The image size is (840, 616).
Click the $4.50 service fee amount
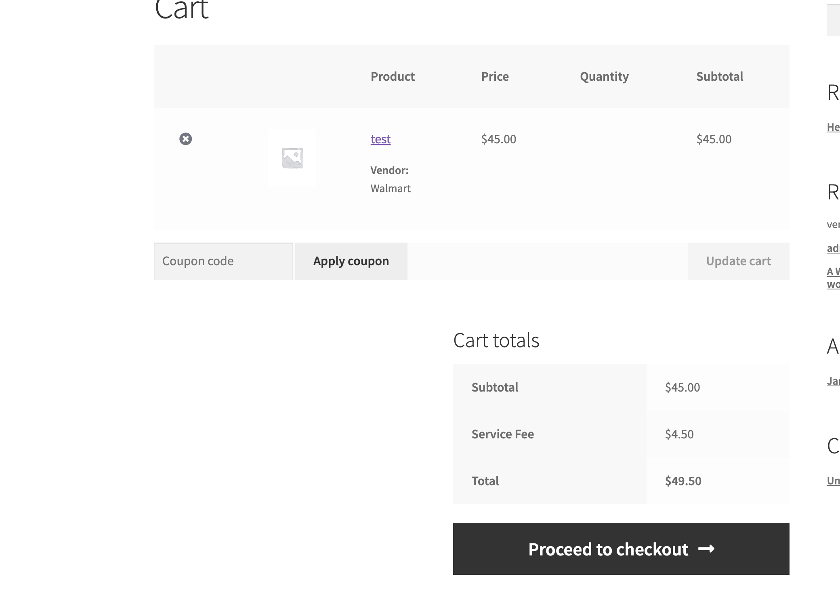[x=679, y=434]
